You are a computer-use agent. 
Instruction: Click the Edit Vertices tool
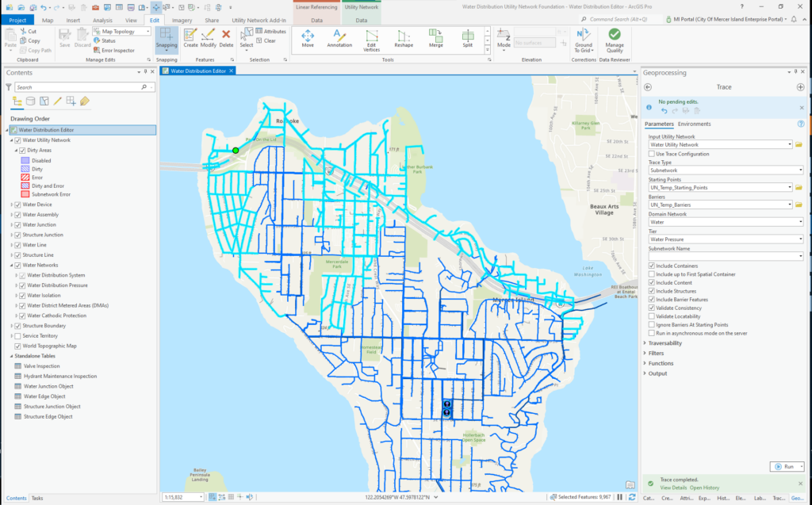(371, 37)
